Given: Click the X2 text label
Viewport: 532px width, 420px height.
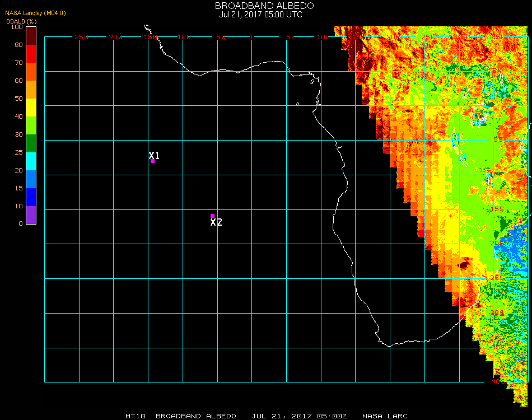Looking at the screenshot, I should [x=216, y=222].
